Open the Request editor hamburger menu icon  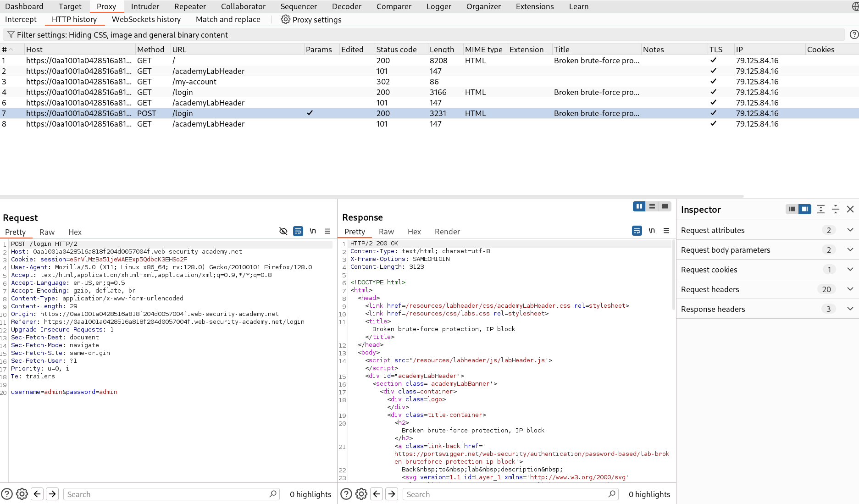(327, 231)
